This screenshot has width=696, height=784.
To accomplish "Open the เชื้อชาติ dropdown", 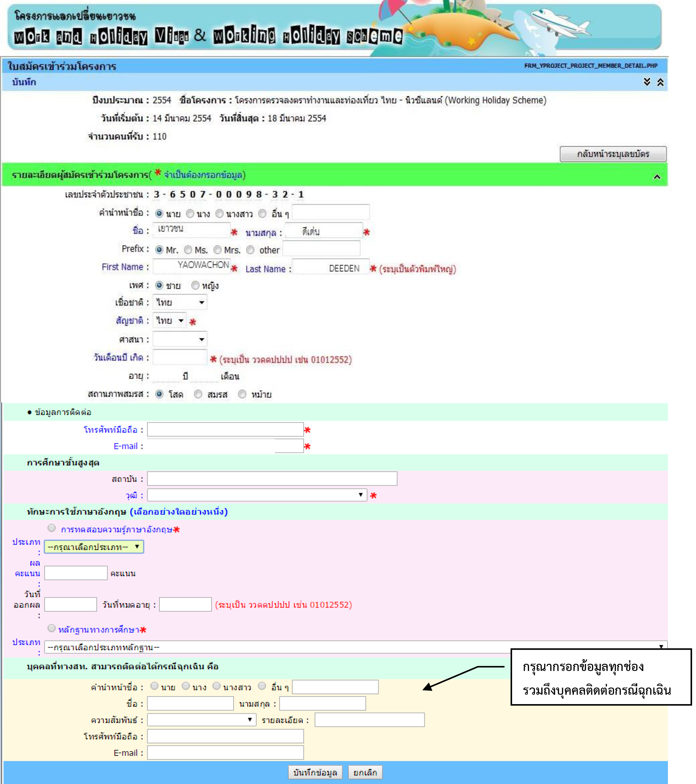I will tap(180, 302).
